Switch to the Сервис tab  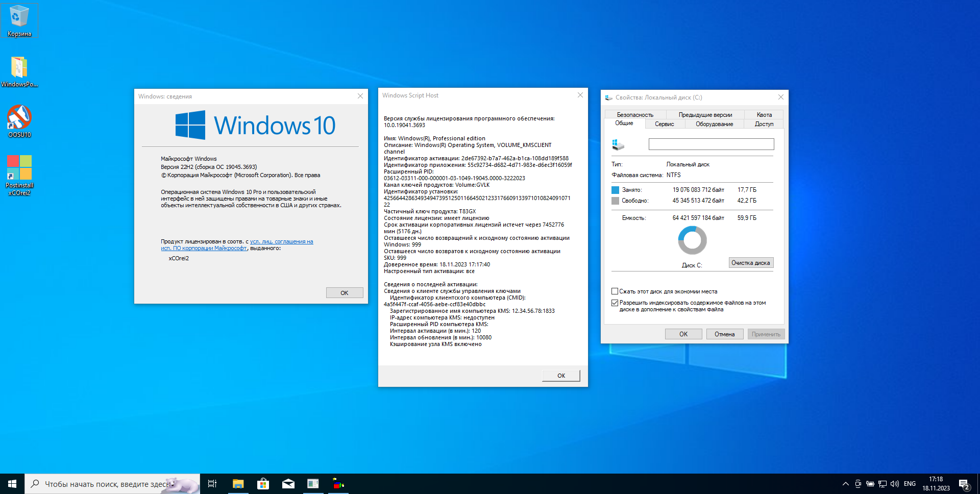tap(664, 124)
